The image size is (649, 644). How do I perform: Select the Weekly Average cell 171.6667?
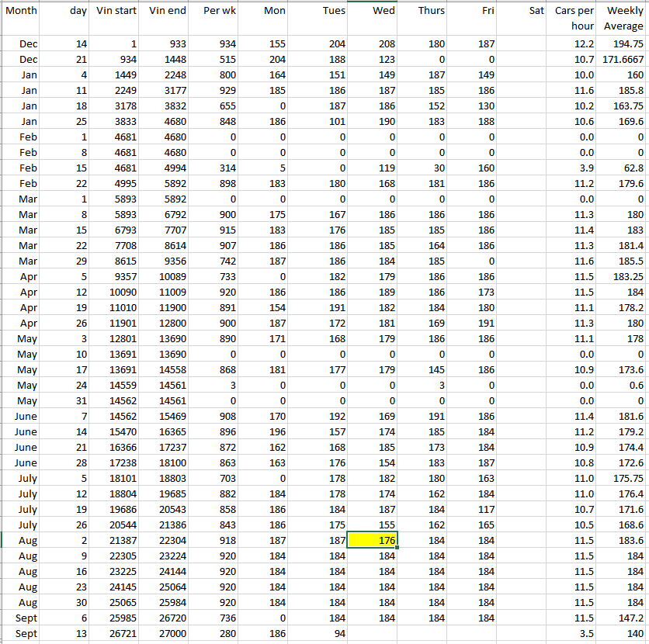click(x=623, y=60)
